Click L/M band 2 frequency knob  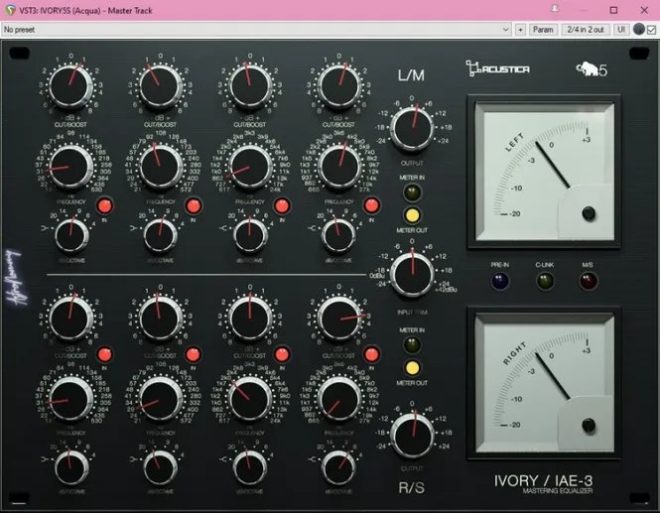160,167
